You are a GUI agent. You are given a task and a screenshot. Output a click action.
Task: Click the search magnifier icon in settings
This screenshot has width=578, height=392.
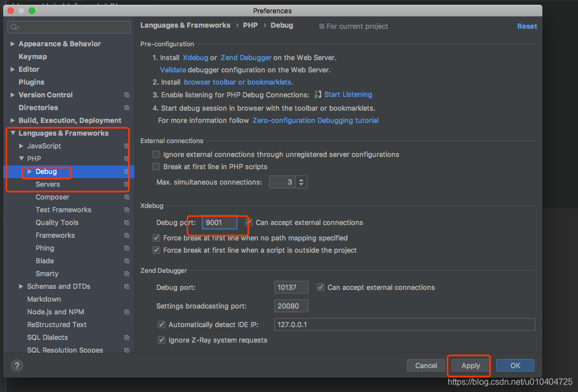click(14, 27)
